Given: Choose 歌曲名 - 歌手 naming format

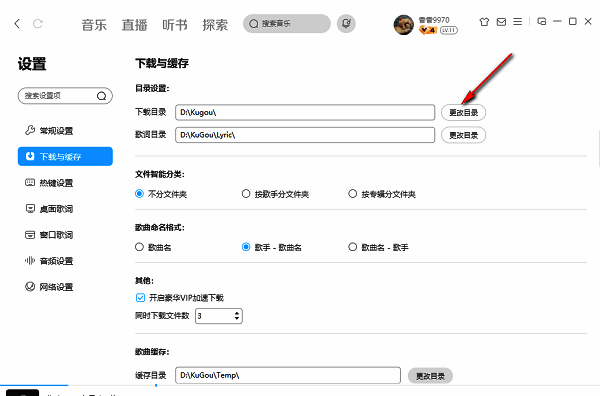Looking at the screenshot, I should click(x=378, y=247).
